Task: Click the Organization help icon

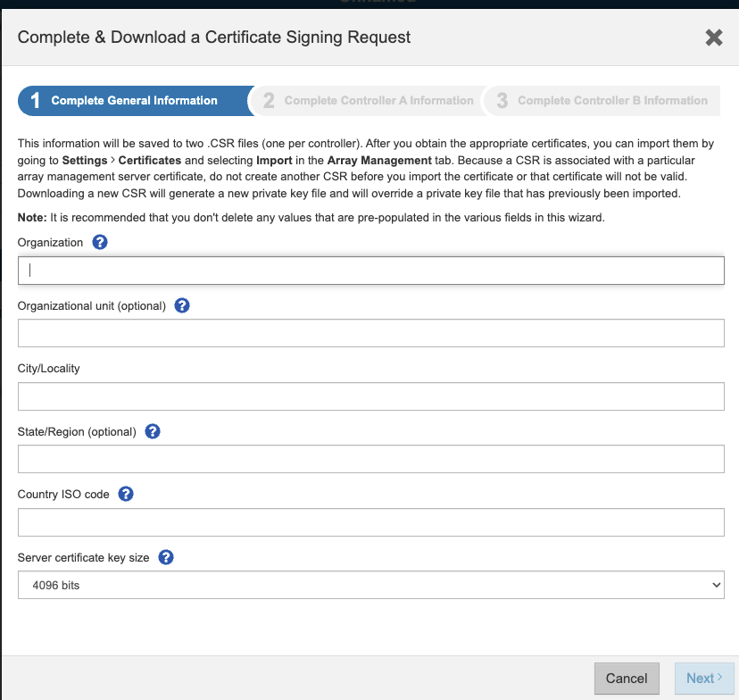Action: point(100,242)
